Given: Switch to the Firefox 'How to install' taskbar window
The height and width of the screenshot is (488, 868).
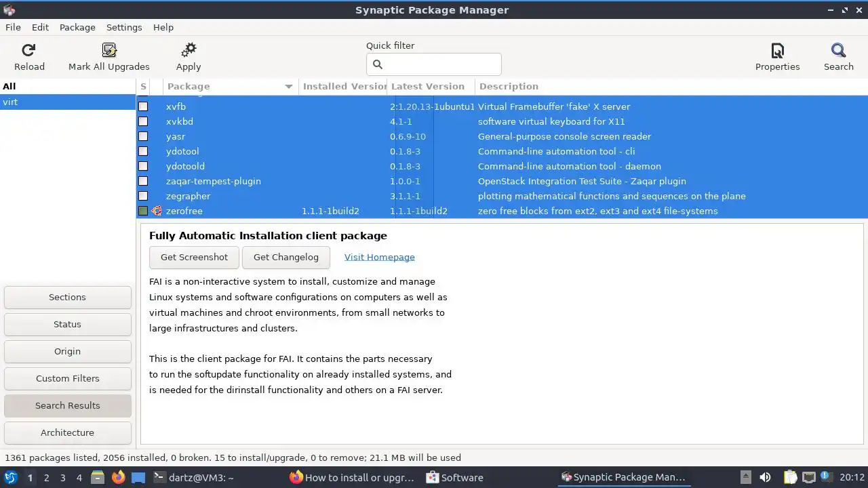Looking at the screenshot, I should click(x=353, y=477).
